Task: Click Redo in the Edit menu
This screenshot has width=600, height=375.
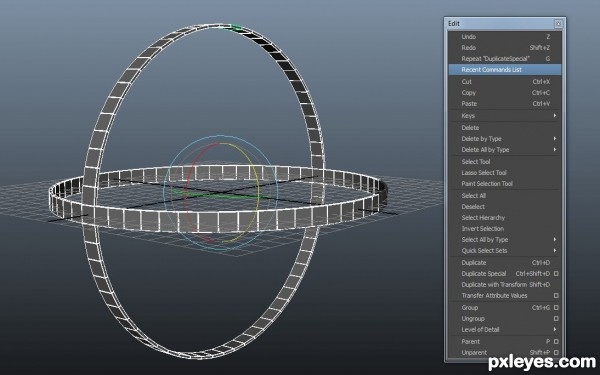Action: (505, 48)
